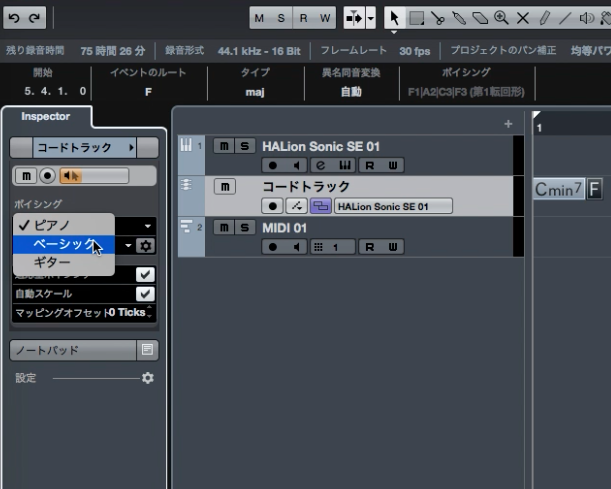Toggle global Write automation W button
This screenshot has width=611, height=489.
(325, 18)
